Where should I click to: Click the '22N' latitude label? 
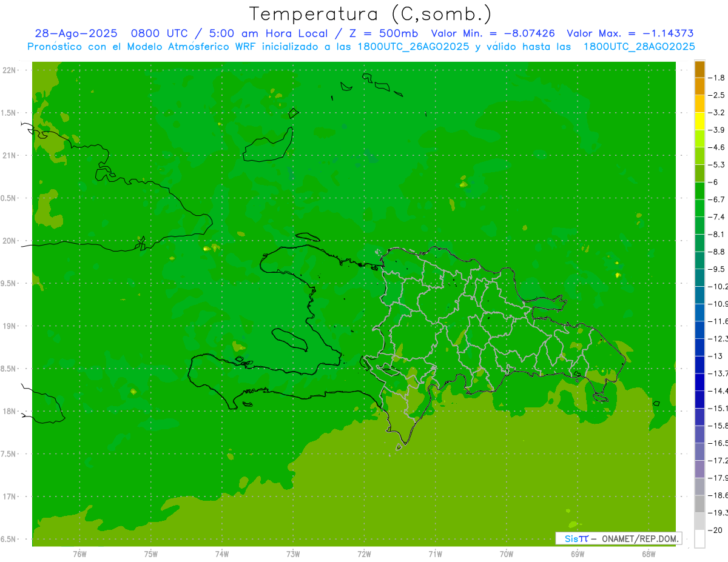point(10,70)
